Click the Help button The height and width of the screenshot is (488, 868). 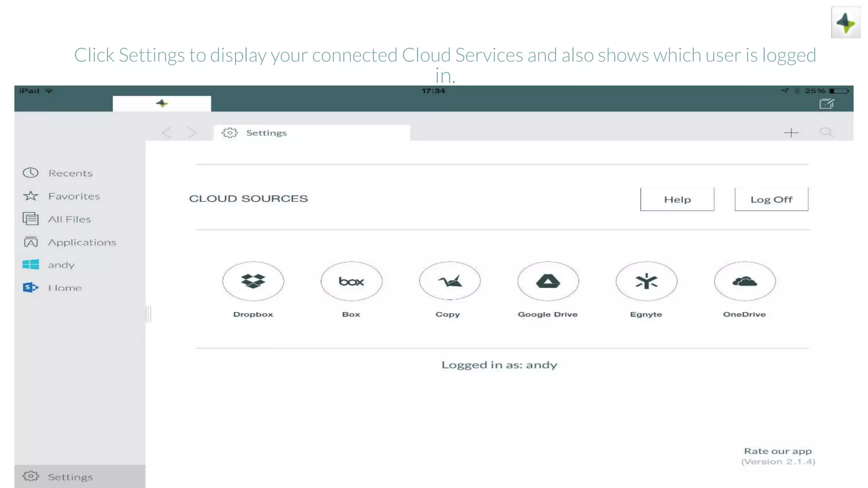point(677,199)
